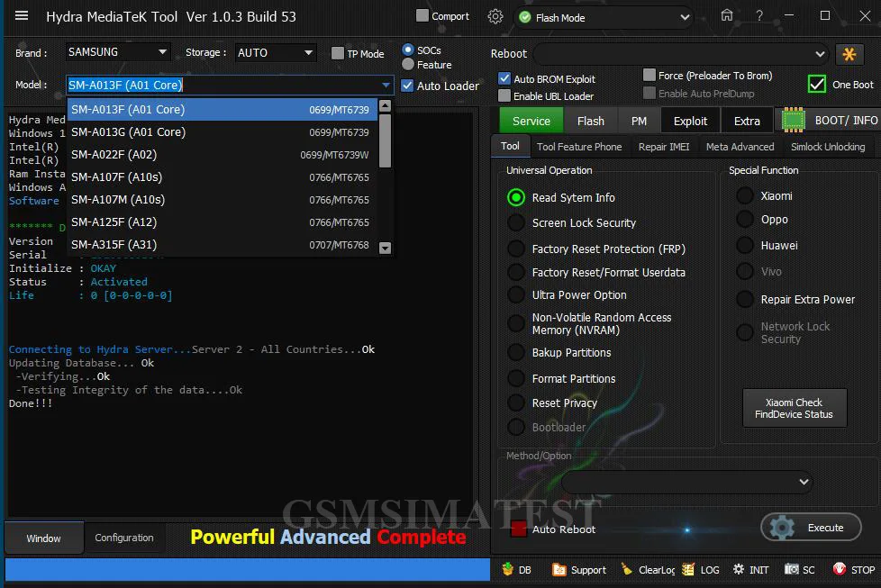Open the PM tab
Viewport: 881px width, 588px height.
pos(639,121)
